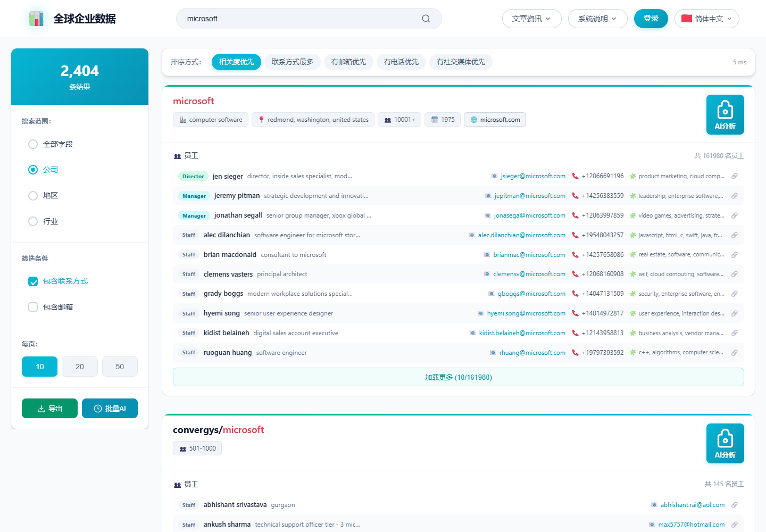Copy link icon for alec dilanchian row
Screen dimensions: 766x532
(735, 235)
